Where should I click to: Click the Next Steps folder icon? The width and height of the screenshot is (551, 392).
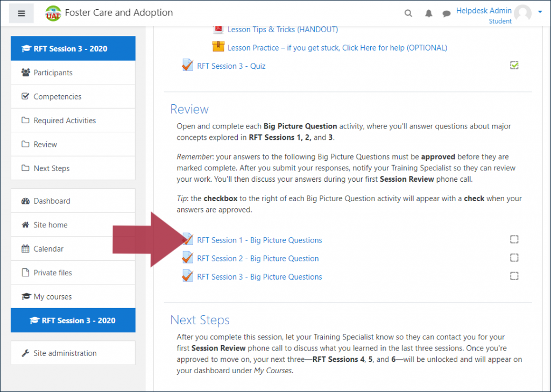[25, 168]
